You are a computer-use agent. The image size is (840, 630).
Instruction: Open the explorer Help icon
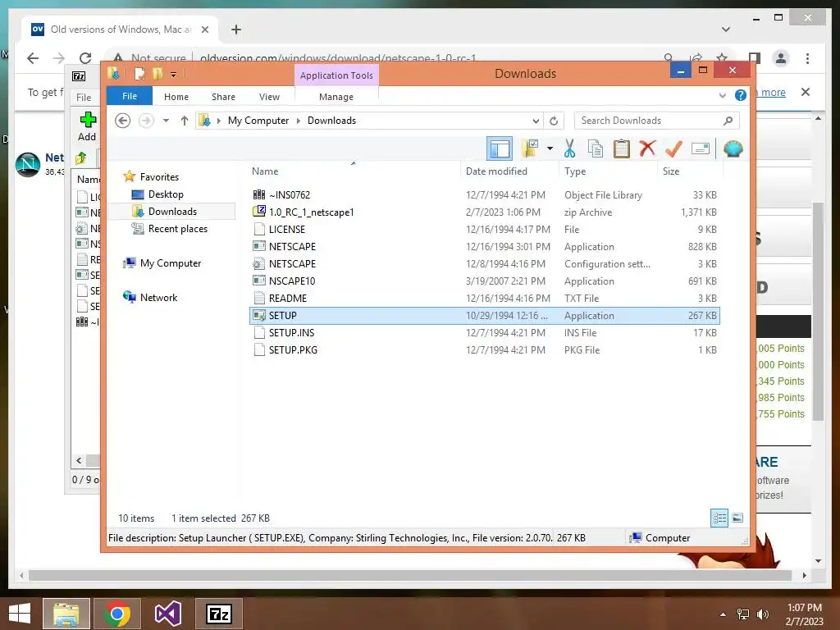coord(741,95)
